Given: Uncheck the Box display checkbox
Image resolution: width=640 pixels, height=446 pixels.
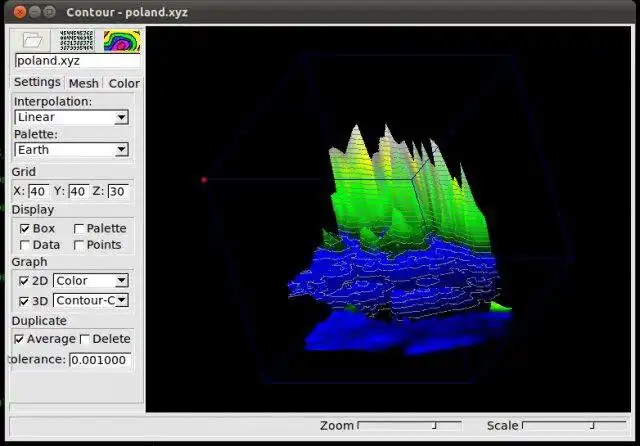Looking at the screenshot, I should (x=24, y=229).
